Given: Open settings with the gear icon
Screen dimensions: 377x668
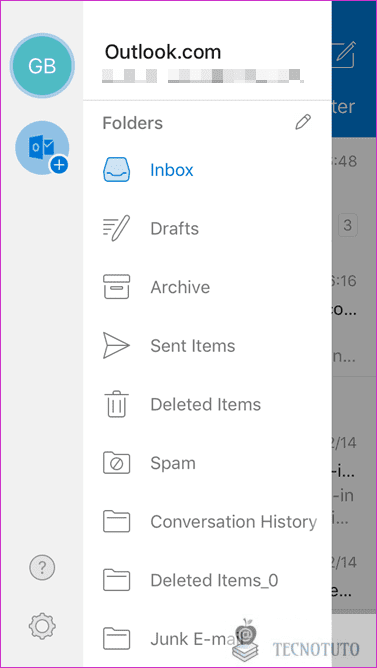Looking at the screenshot, I should click(x=42, y=626).
